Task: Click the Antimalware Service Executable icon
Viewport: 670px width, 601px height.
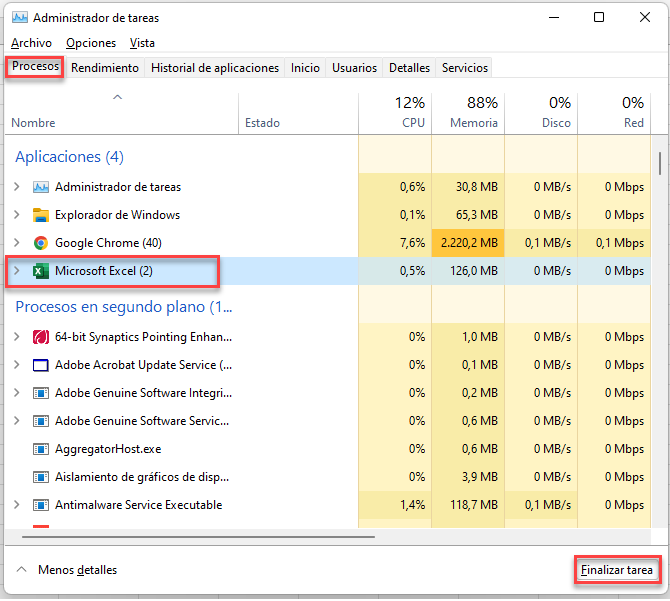Action: (41, 505)
